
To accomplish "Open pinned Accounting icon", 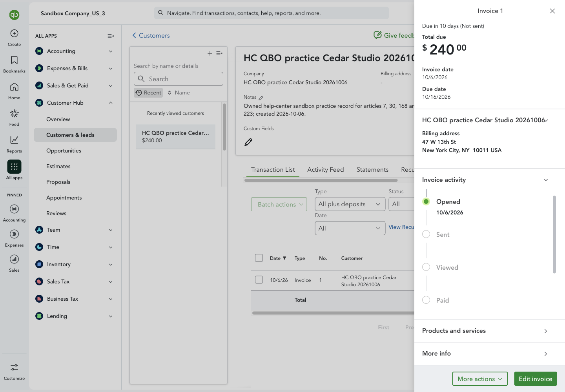I will (14, 209).
